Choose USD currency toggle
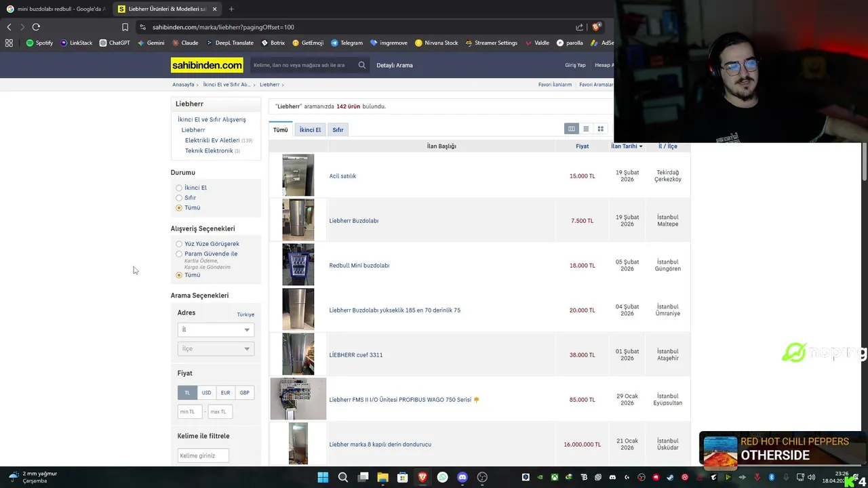 coord(206,392)
